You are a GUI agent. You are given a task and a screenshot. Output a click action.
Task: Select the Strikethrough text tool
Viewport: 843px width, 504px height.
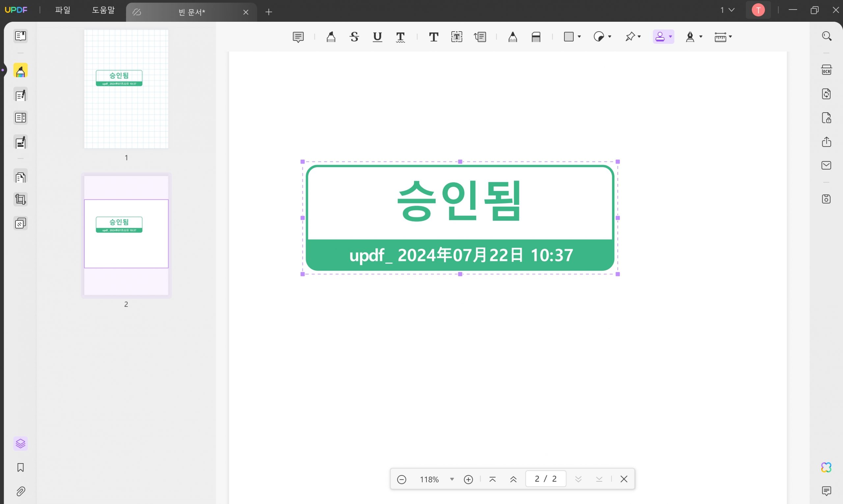click(354, 37)
